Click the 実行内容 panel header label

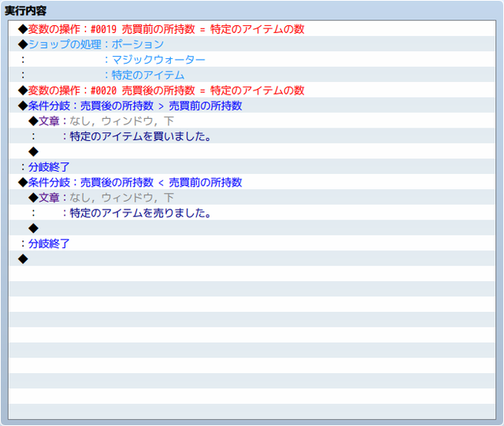tap(26, 11)
